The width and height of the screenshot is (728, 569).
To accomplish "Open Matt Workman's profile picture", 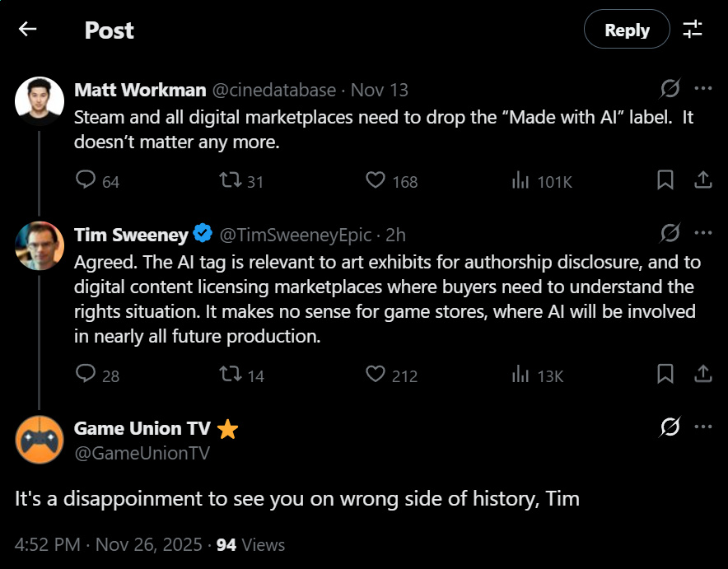I will 40,101.
